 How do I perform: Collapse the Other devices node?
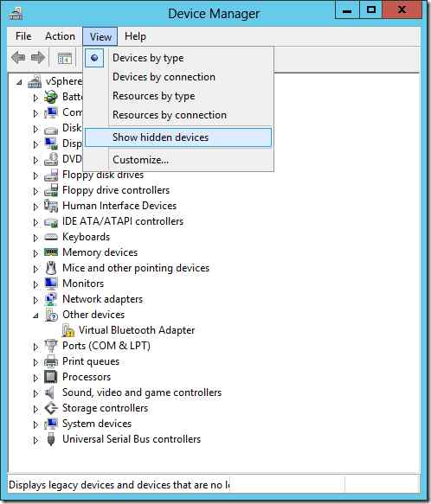coord(35,316)
